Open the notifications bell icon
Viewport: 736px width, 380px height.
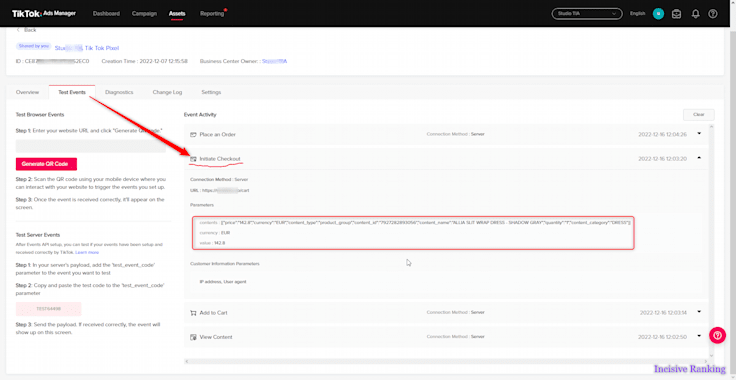695,14
